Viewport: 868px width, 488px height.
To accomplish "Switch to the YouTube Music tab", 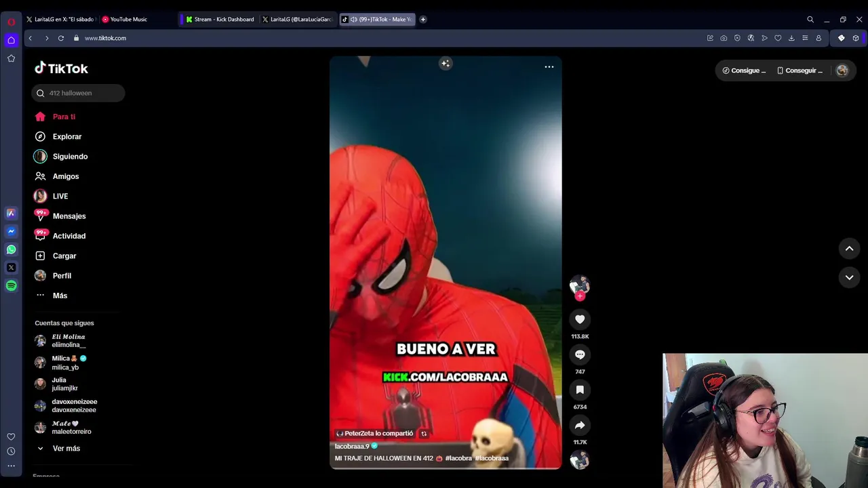I will tap(129, 20).
